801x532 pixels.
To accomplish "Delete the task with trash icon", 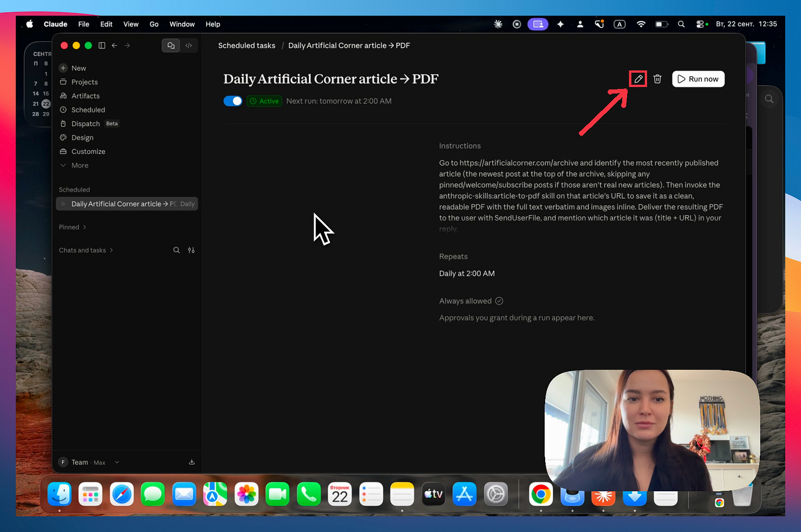I will click(657, 79).
